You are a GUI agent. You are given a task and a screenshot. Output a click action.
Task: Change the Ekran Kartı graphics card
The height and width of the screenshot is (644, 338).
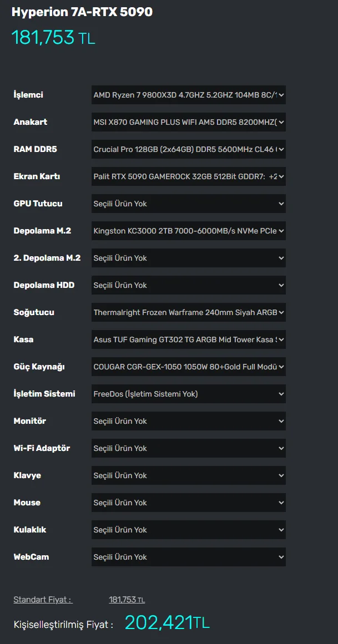click(188, 176)
